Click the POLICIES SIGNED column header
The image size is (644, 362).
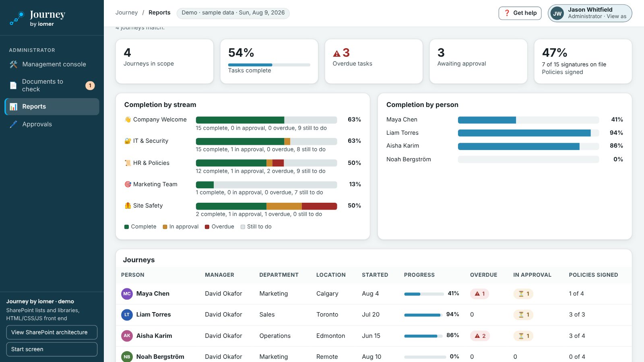pyautogui.click(x=593, y=275)
